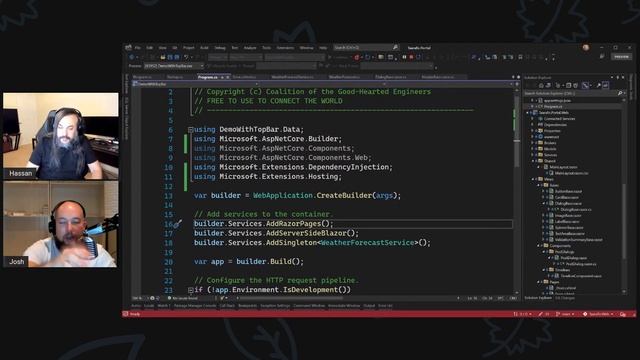
Task: Toggle the highlighted track-active-item button in Solution Explorer
Action: pos(586,85)
